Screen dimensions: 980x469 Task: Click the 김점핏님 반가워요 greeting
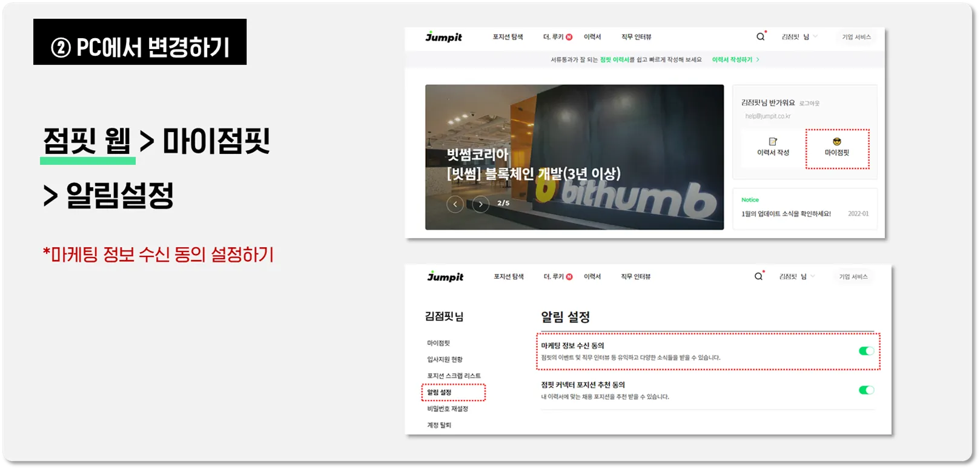coord(768,103)
